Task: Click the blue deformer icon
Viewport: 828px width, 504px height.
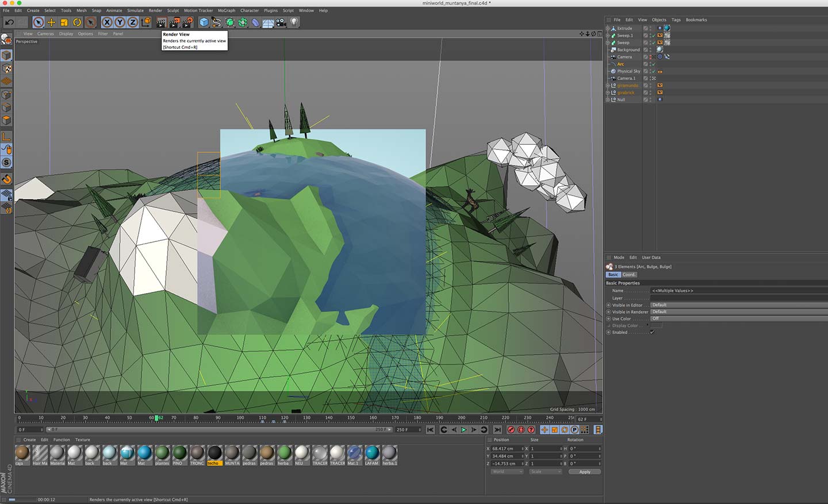Action: 255,22
